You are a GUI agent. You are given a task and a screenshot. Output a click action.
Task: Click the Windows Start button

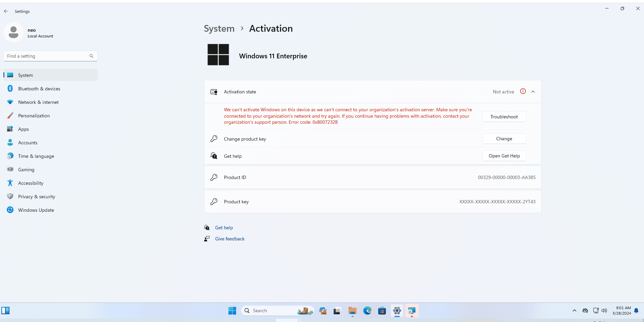coord(232,311)
